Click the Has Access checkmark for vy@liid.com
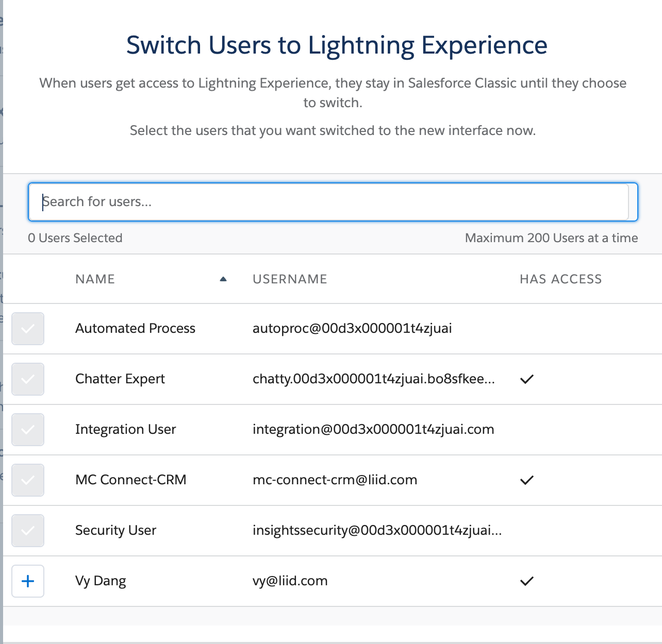The image size is (662, 644). (x=527, y=581)
